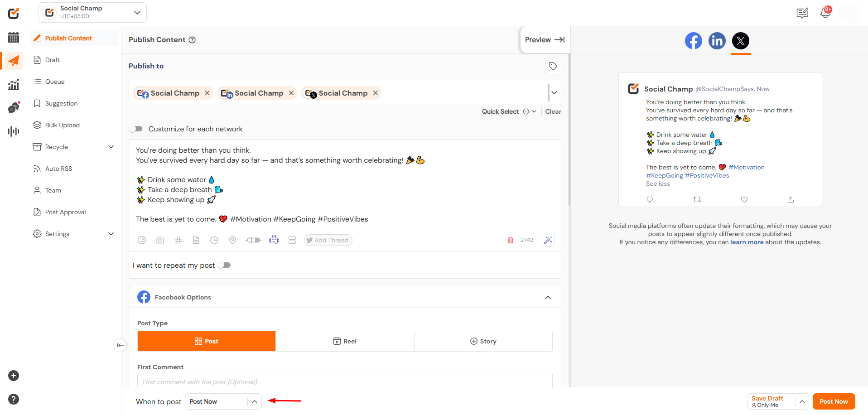
Task: Expand the account selector dropdown arrow
Action: coord(554,93)
